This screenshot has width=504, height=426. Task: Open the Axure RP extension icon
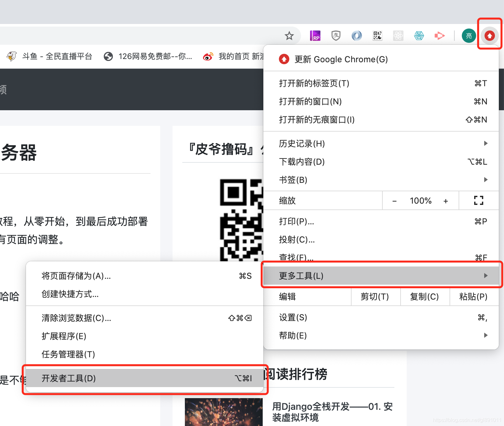315,36
